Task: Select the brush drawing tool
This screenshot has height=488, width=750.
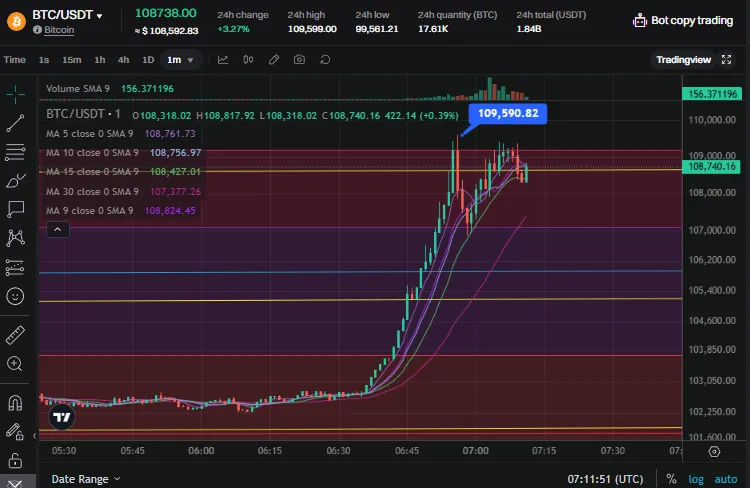Action: coord(15,181)
